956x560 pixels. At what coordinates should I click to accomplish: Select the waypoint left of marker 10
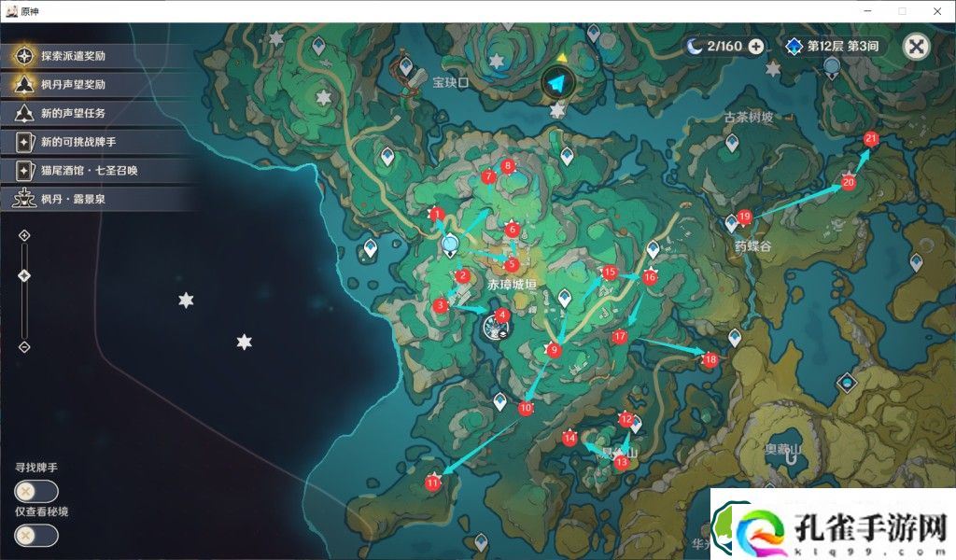(x=500, y=402)
